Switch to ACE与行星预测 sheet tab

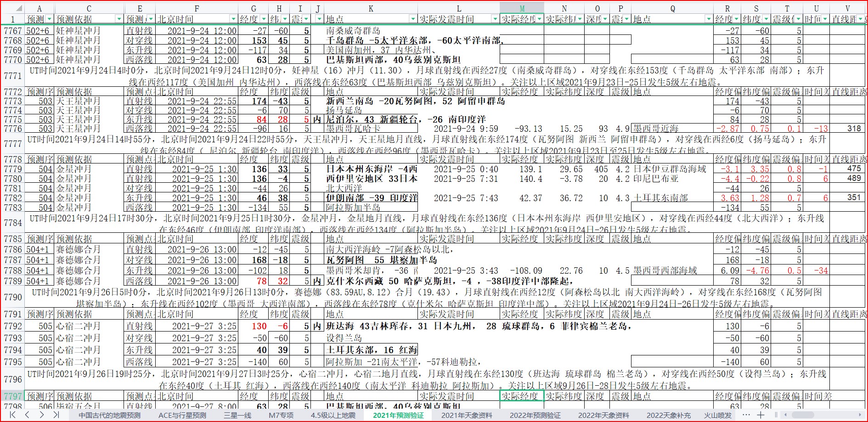click(x=182, y=415)
